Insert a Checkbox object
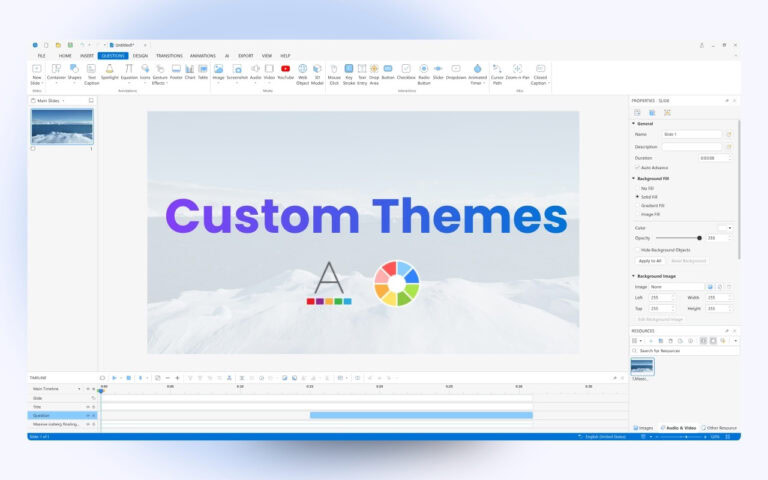 406,72
